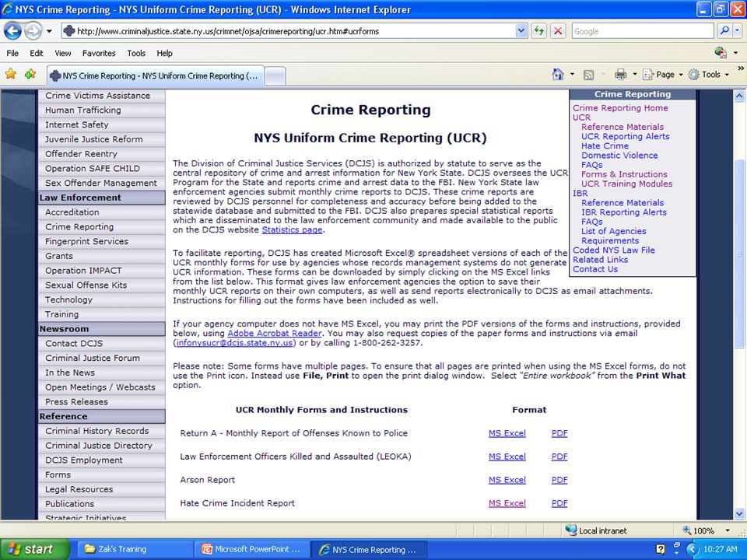Click the search magnifier icon
This screenshot has width=747, height=560.
(724, 31)
